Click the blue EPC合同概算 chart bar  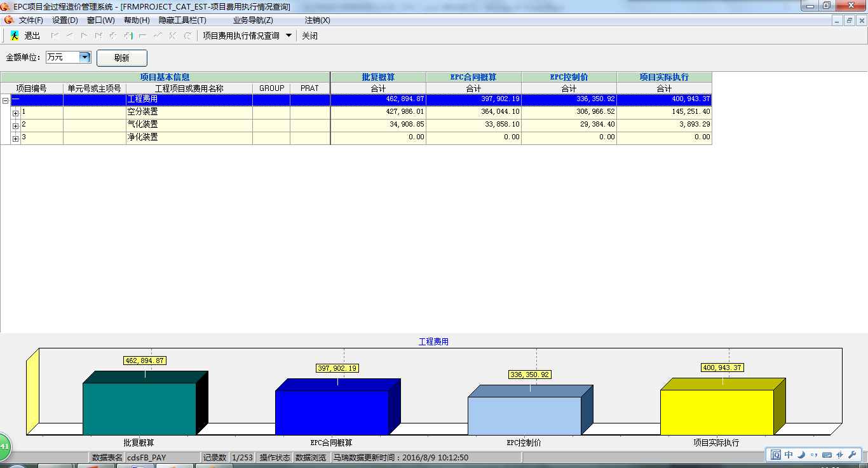pyautogui.click(x=332, y=412)
